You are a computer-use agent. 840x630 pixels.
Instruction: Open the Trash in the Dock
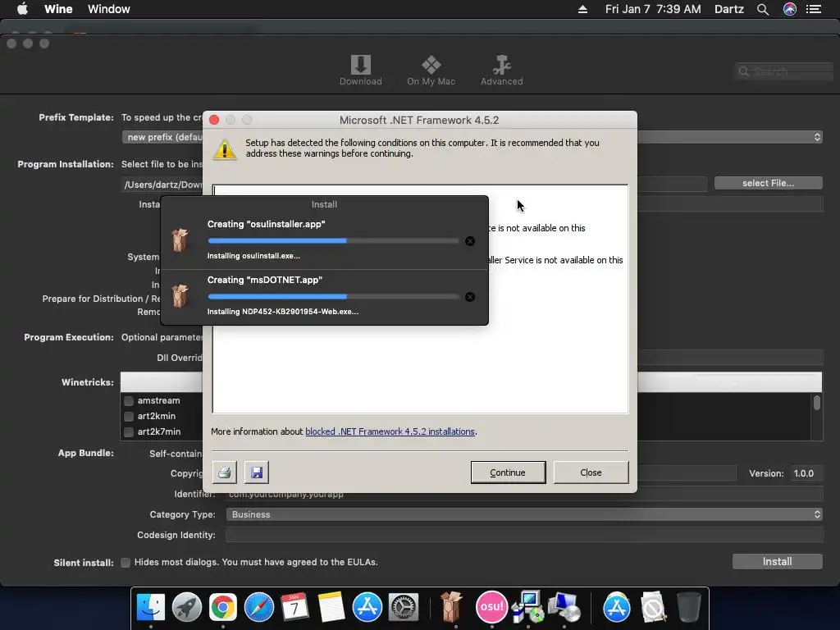tap(688, 607)
